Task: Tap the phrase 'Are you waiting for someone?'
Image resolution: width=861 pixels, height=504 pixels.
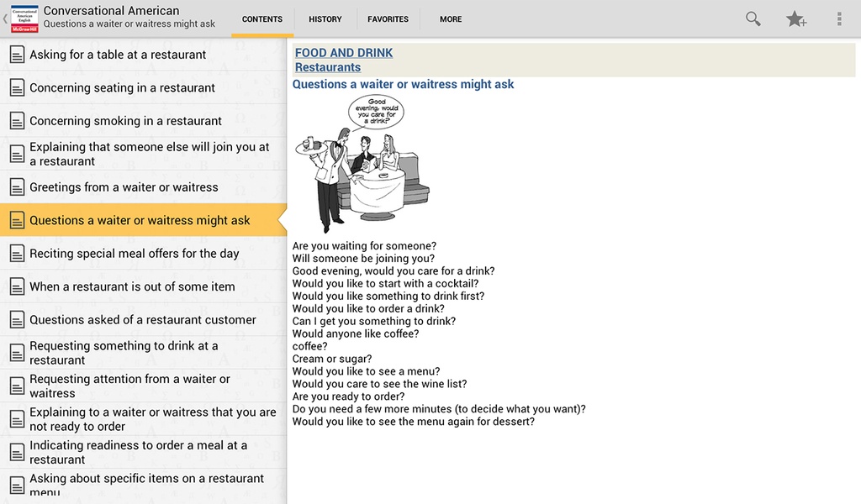Action: click(x=364, y=245)
